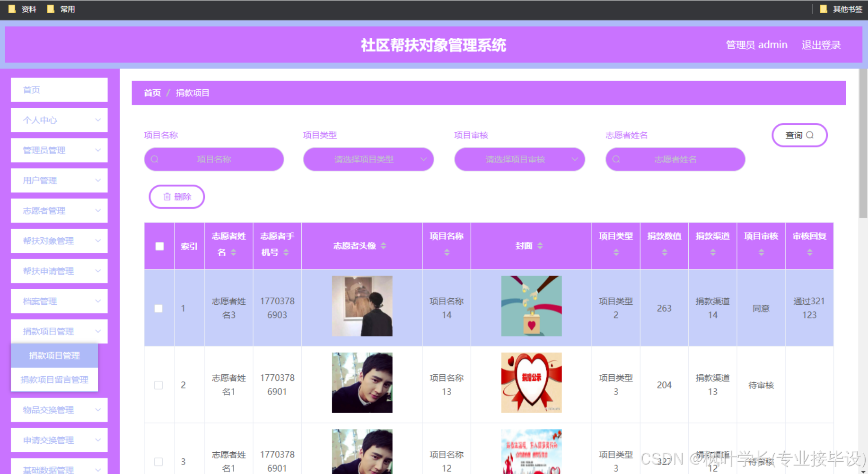Click 退出登录 to log out
868x474 pixels.
[x=821, y=45]
